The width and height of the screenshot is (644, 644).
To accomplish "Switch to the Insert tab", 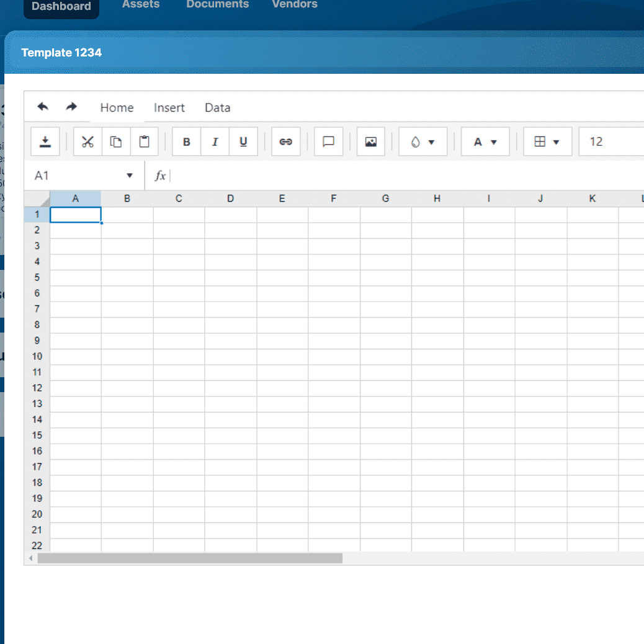I will 169,107.
